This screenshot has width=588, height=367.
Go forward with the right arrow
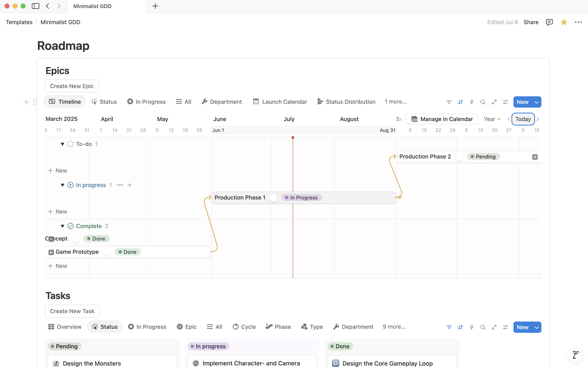[x=59, y=6]
